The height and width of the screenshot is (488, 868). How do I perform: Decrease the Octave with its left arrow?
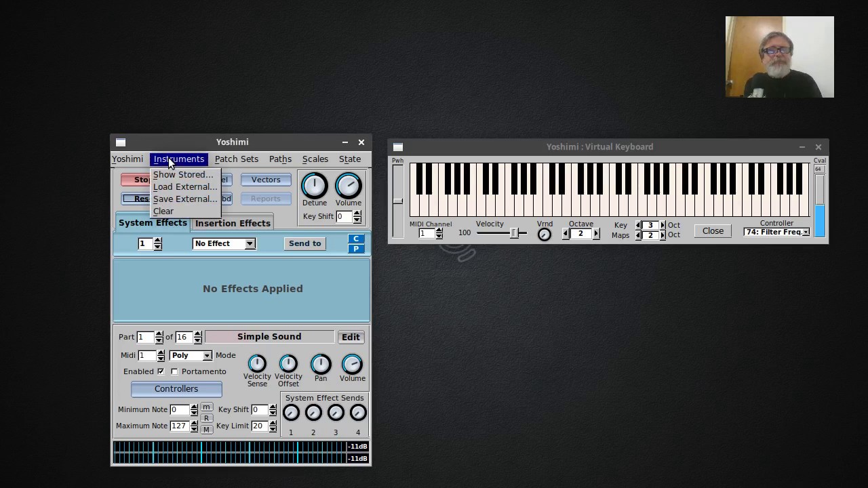coord(566,234)
